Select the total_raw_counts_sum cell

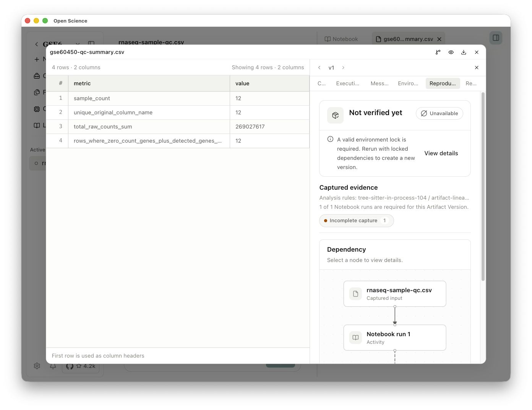pos(149,127)
